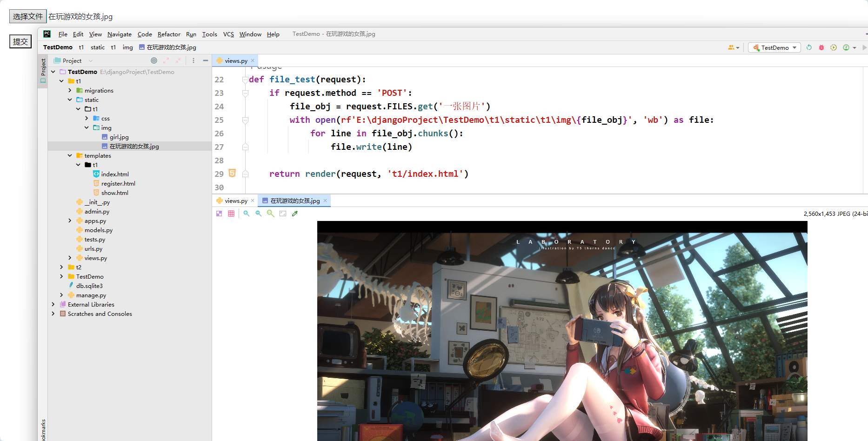Click the 提交 submit button
868x441 pixels.
20,41
